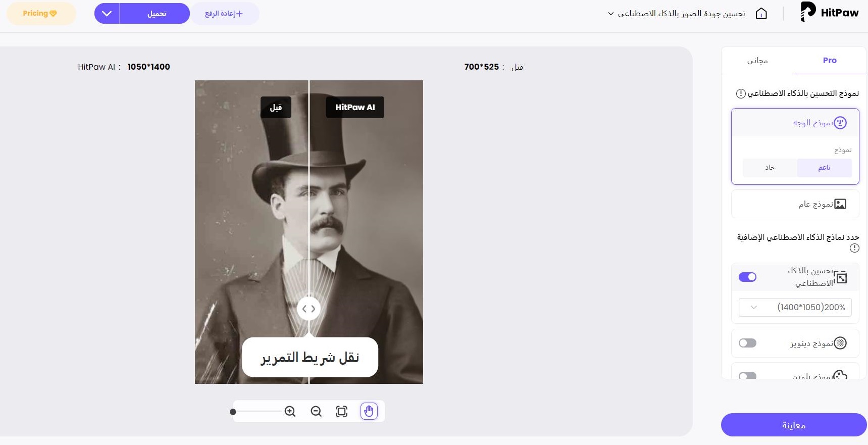Viewport: 868px width, 445px height.
Task: Click the 1050*1400 output size text
Action: click(148, 67)
